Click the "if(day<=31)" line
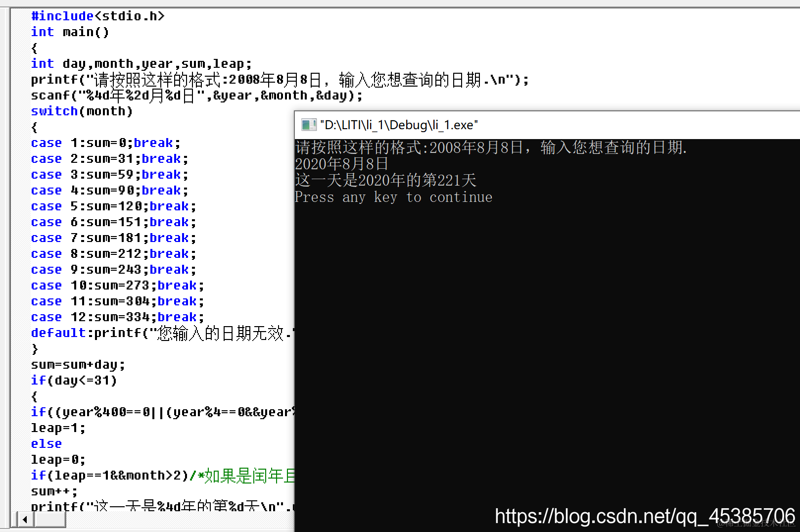This screenshot has width=800, height=532. coord(74,381)
